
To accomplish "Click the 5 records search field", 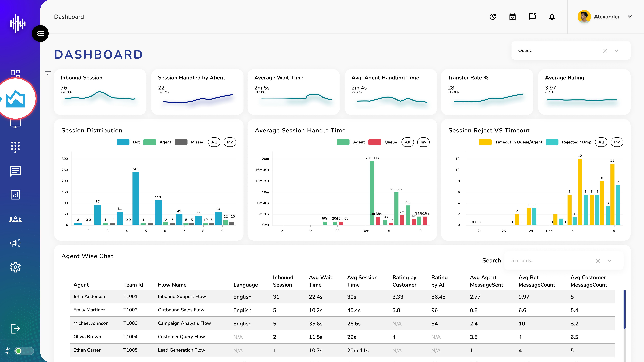I will (x=564, y=261).
